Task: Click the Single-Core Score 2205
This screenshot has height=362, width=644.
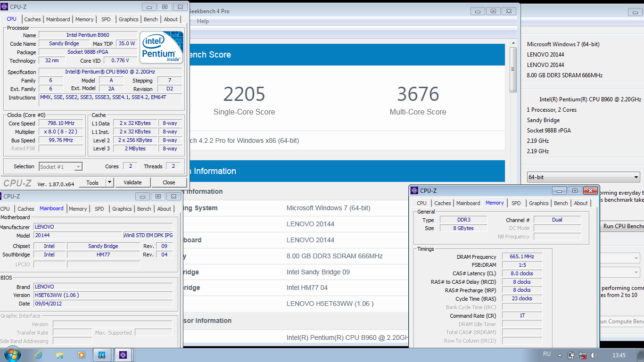Action: tap(244, 94)
